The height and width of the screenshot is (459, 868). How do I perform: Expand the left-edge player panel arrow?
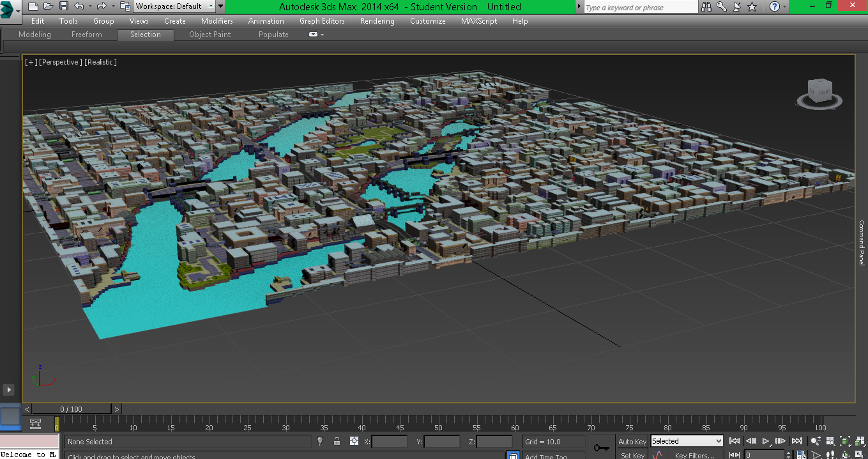tap(9, 389)
